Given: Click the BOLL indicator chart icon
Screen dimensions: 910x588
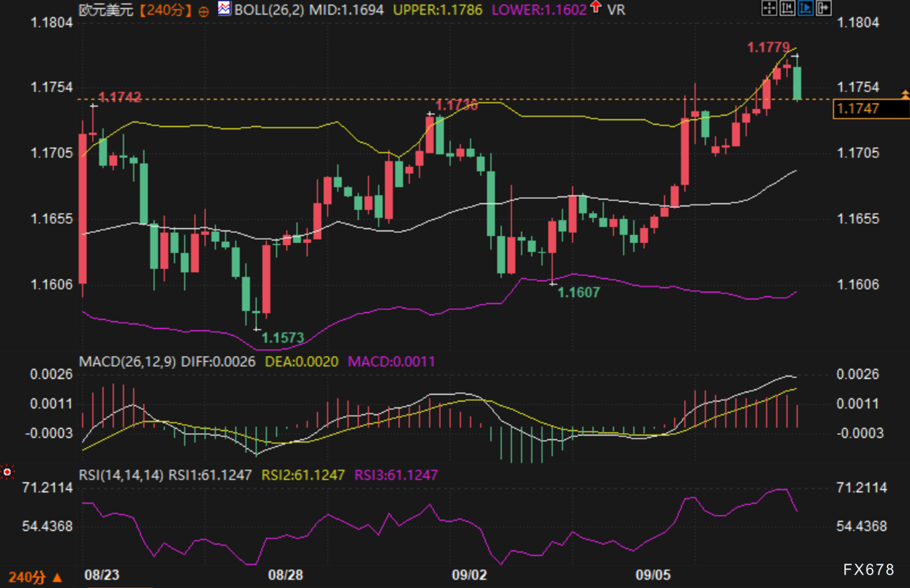Looking at the screenshot, I should point(224,9).
